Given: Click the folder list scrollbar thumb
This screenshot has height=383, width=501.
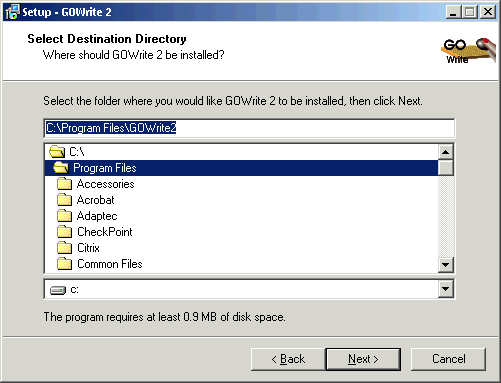Looking at the screenshot, I should (x=446, y=168).
